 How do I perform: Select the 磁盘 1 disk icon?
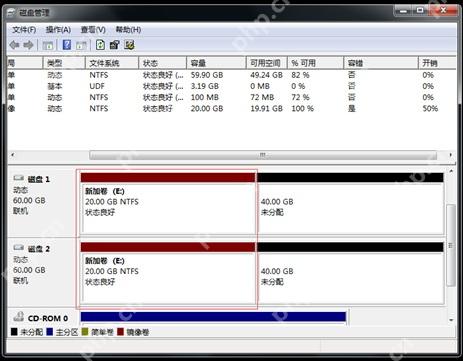[x=19, y=178]
